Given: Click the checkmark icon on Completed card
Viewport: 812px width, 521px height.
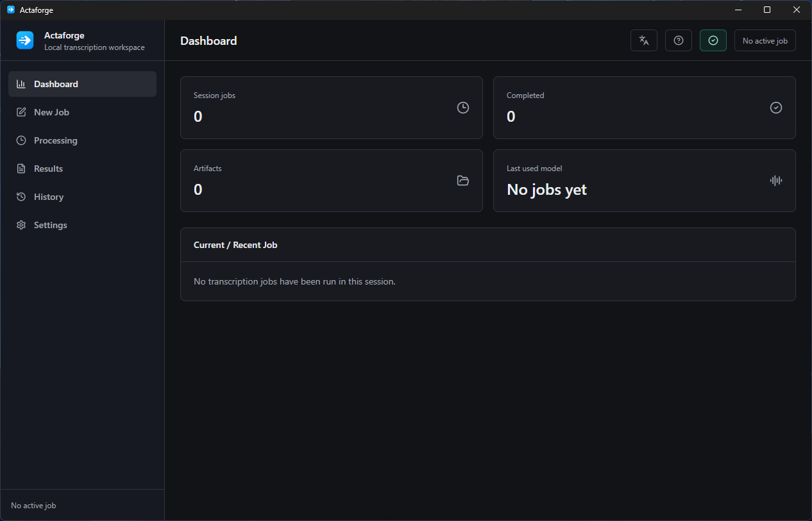Looking at the screenshot, I should (776, 108).
